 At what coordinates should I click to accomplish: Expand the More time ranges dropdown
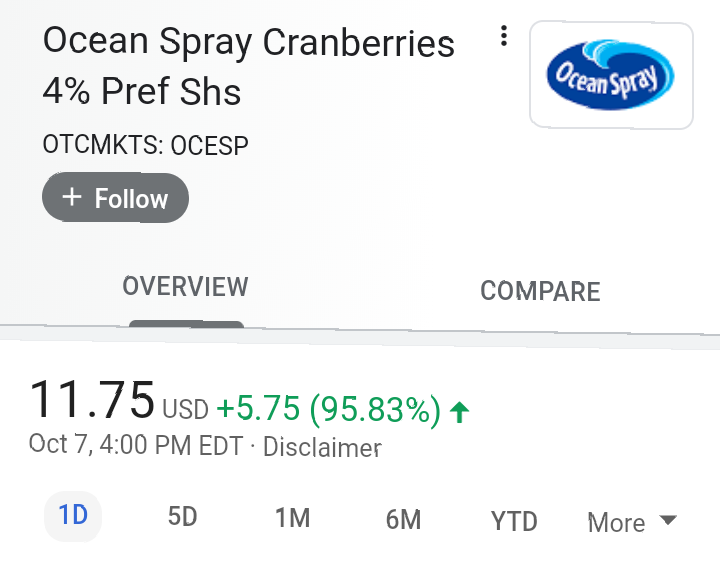point(632,523)
